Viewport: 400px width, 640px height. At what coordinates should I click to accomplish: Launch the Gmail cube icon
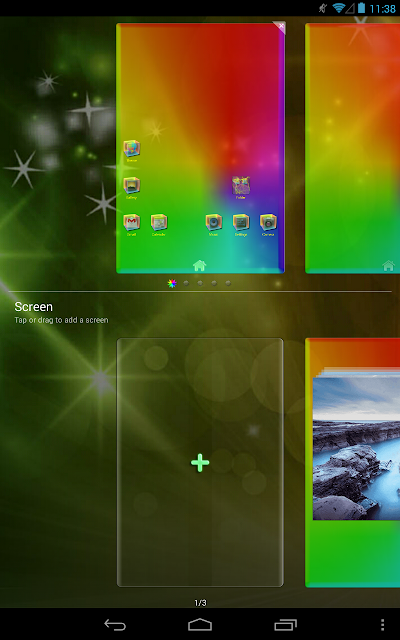132,222
